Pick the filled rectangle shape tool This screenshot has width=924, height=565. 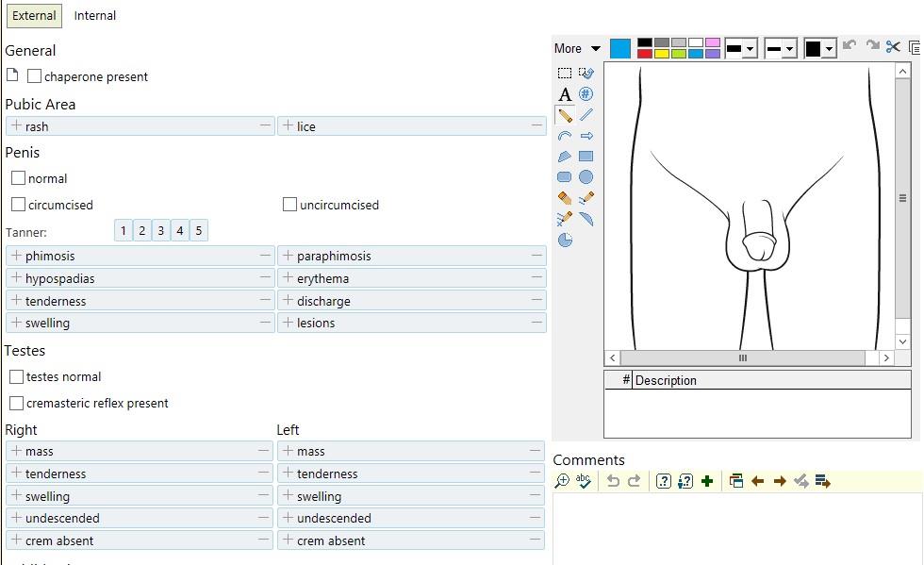(x=586, y=157)
